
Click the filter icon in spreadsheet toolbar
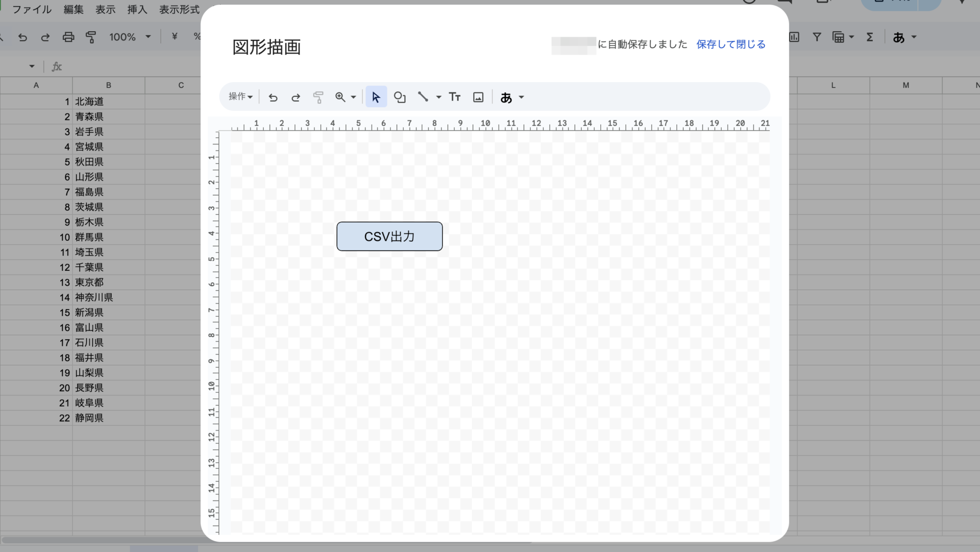817,37
